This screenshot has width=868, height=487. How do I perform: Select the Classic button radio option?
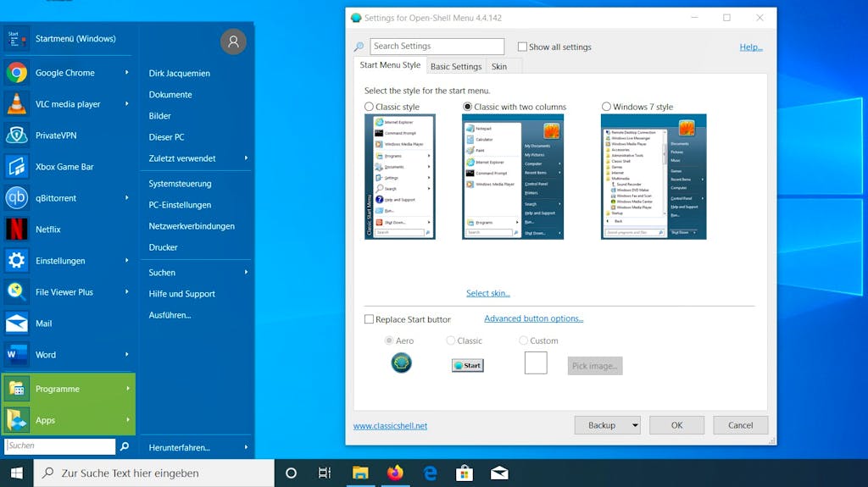(x=451, y=340)
